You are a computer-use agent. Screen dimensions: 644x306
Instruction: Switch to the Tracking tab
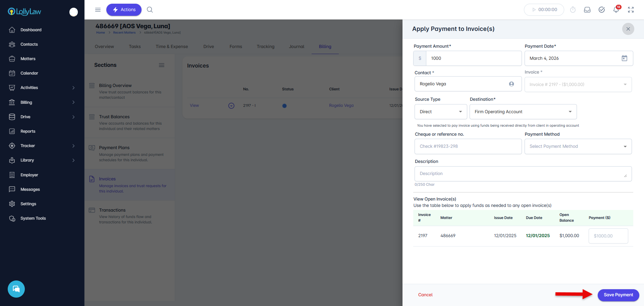[x=266, y=47]
